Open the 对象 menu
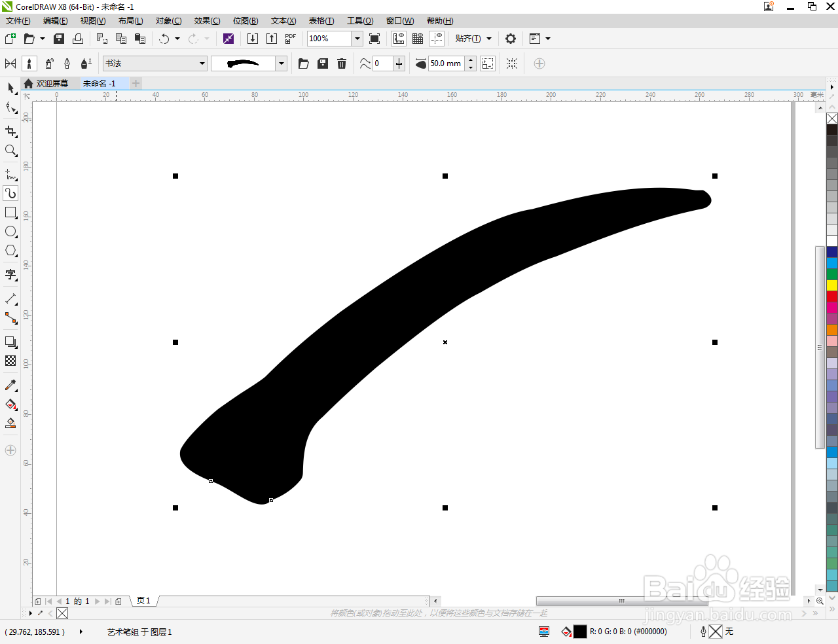 click(x=169, y=21)
